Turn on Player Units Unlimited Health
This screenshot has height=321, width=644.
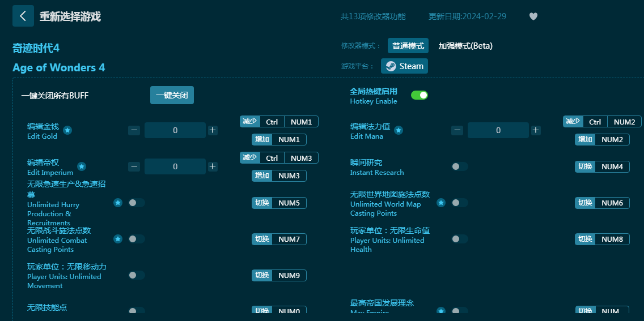pyautogui.click(x=460, y=239)
